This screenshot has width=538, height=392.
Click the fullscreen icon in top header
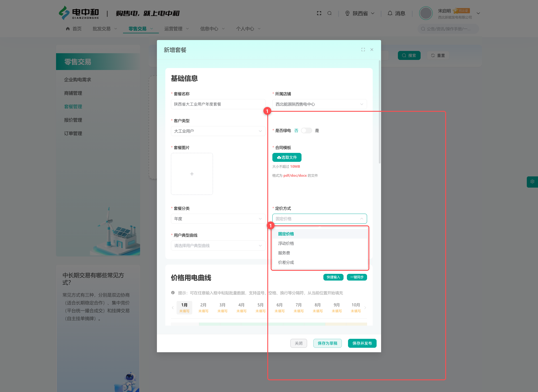(319, 13)
